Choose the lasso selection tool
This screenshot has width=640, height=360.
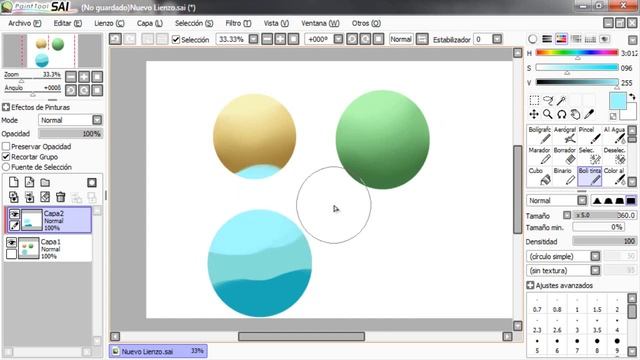tap(548, 100)
